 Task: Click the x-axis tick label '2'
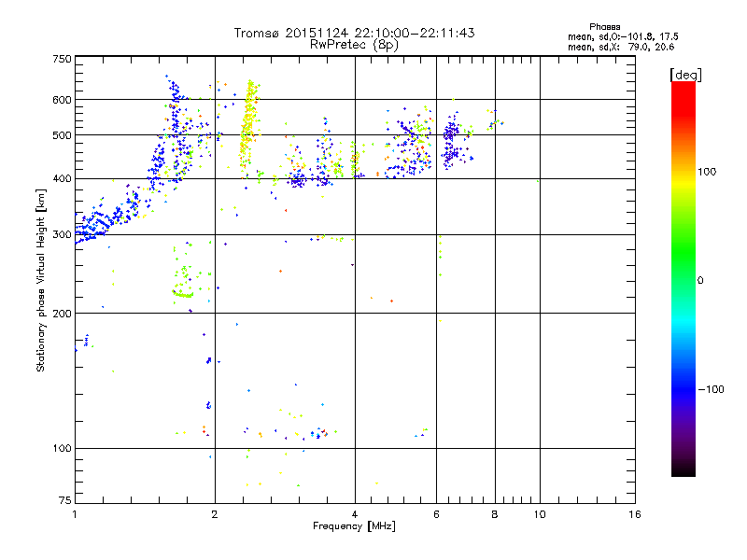(215, 514)
